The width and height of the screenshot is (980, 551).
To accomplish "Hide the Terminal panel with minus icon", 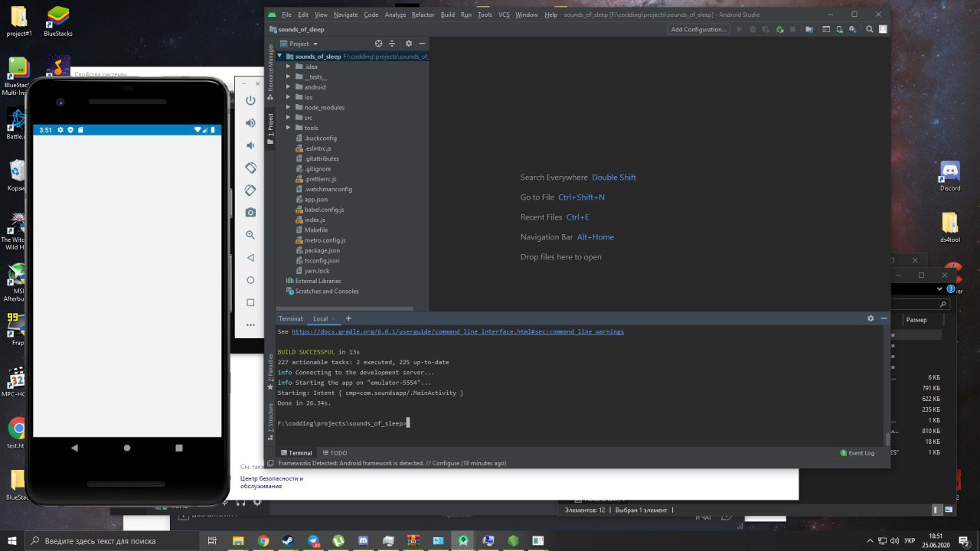I will pos(884,318).
